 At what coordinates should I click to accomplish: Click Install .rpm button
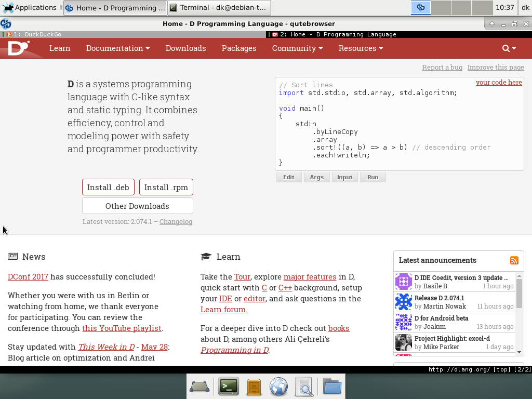coord(166,187)
